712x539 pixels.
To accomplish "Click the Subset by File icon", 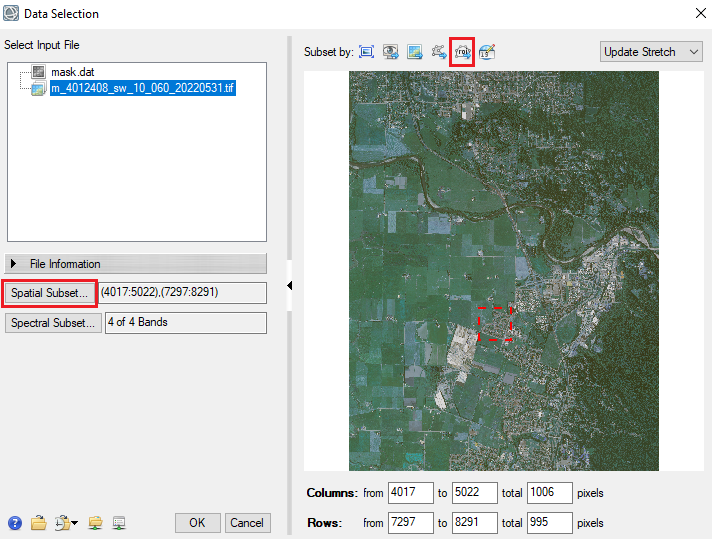I will [414, 52].
